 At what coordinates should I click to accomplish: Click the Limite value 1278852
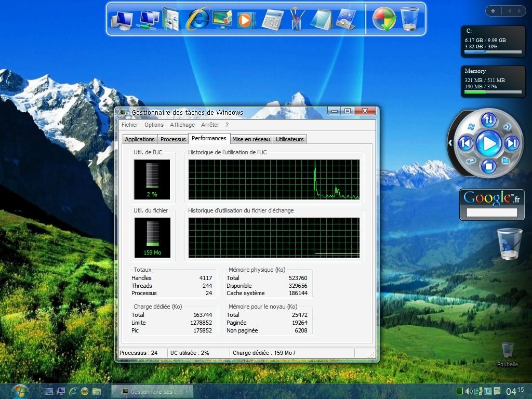coord(201,323)
